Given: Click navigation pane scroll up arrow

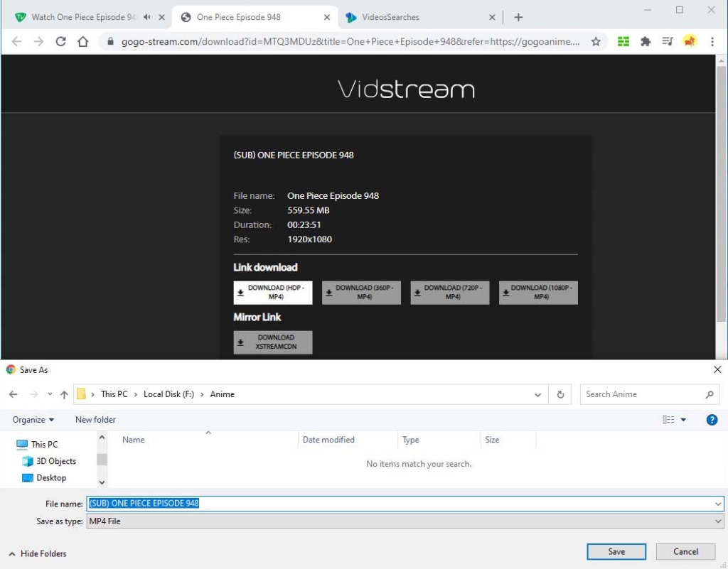Looking at the screenshot, I should tap(102, 438).
